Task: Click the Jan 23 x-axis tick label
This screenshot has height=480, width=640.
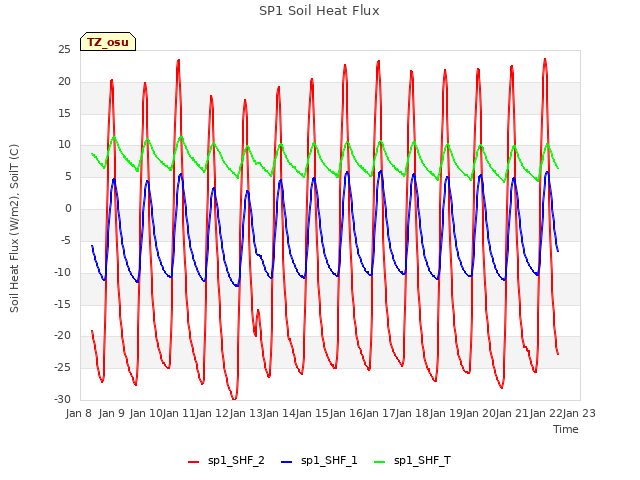Action: (x=579, y=413)
